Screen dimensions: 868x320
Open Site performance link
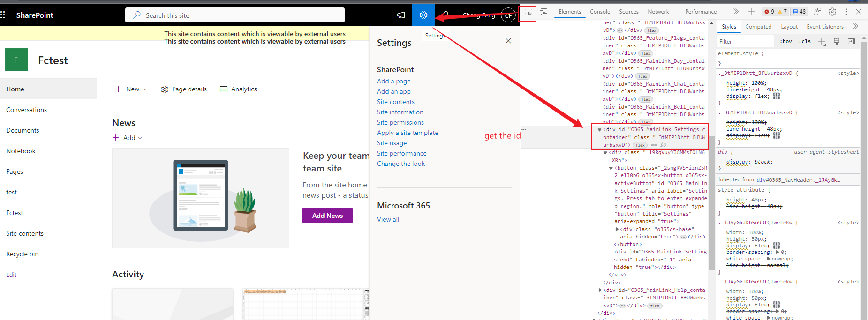click(401, 153)
